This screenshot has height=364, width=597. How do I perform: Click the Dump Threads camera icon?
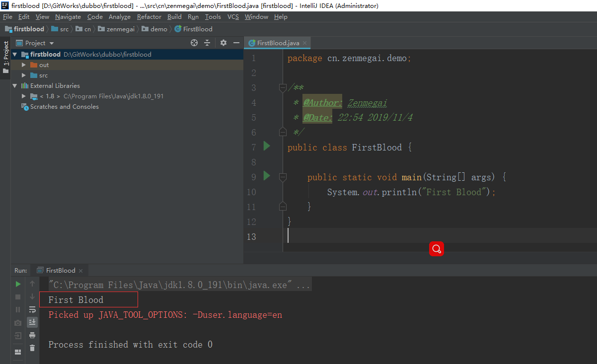[18, 322]
